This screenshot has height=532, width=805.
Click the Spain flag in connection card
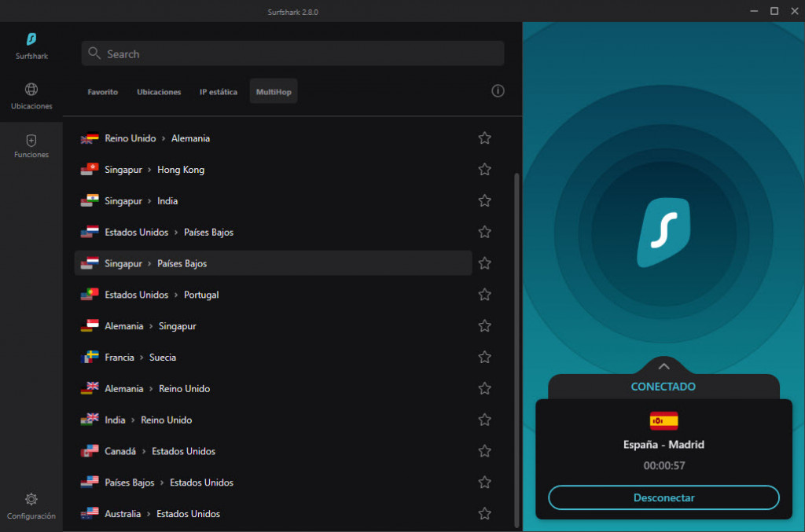663,421
